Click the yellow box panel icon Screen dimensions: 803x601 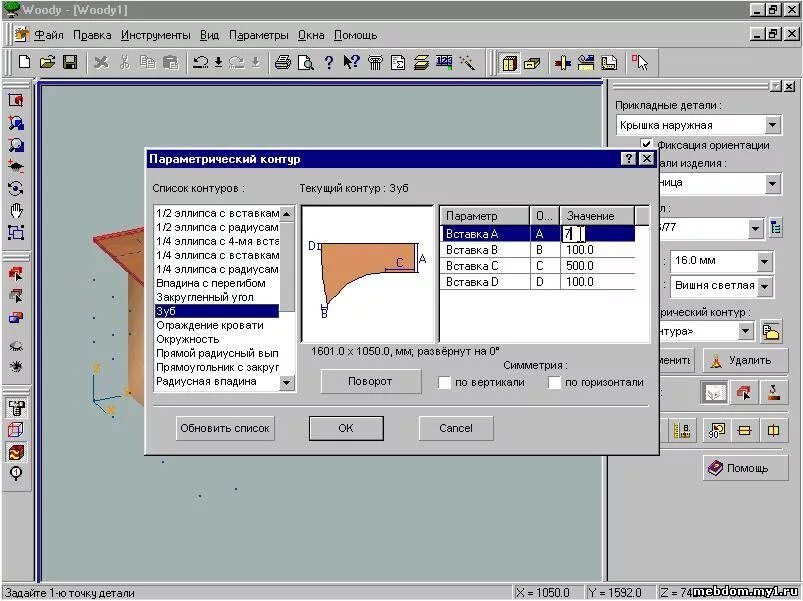point(533,63)
